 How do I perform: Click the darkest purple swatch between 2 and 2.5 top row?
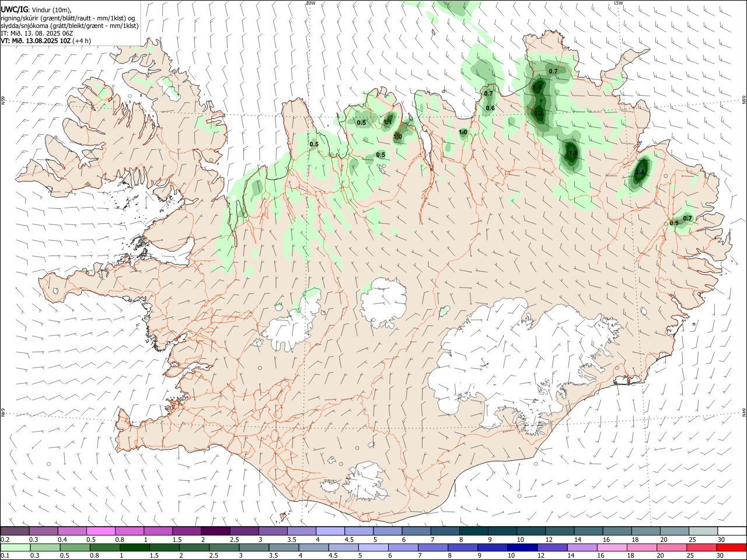[x=215, y=531]
